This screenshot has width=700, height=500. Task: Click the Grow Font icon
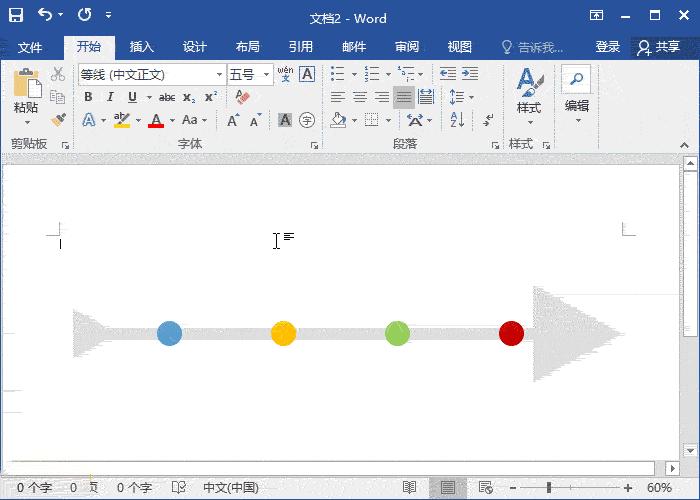233,120
